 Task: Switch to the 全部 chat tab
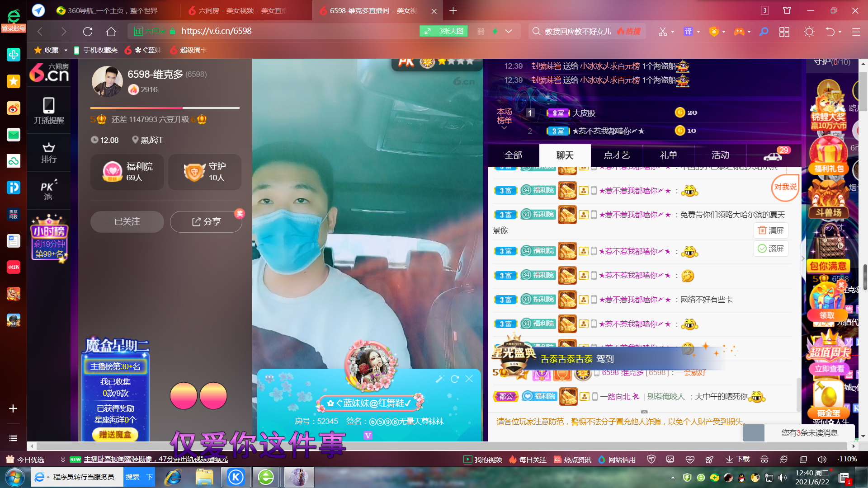(513, 155)
